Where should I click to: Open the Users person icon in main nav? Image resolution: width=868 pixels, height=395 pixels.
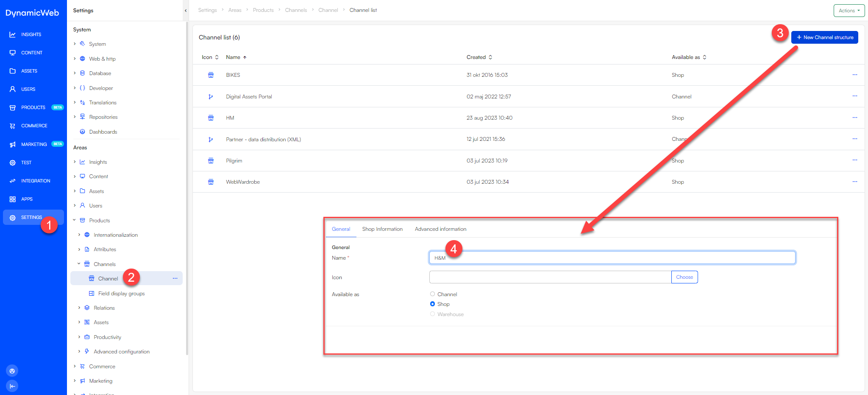tap(13, 89)
